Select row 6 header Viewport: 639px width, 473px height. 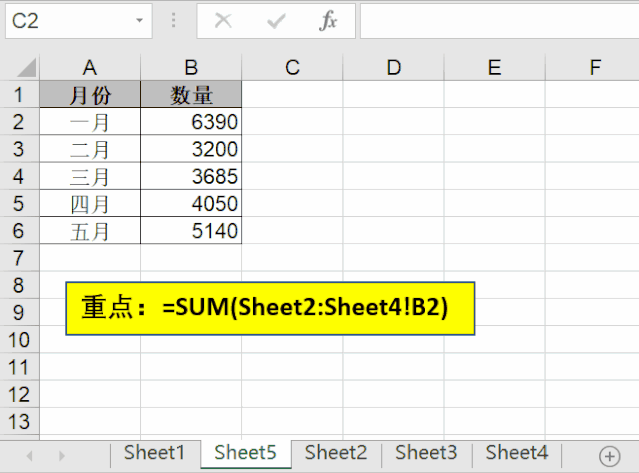tap(19, 231)
